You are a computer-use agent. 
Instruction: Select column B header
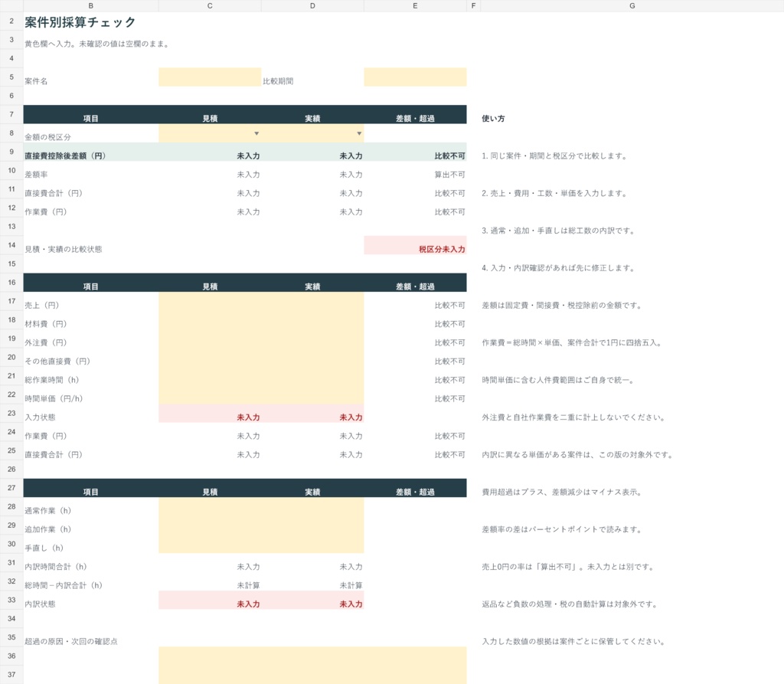pos(90,6)
